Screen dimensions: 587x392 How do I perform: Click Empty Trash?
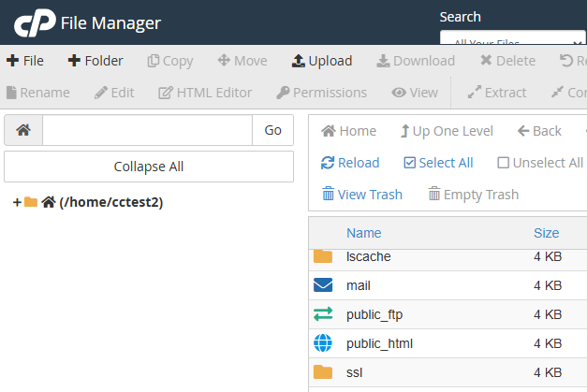pyautogui.click(x=473, y=195)
